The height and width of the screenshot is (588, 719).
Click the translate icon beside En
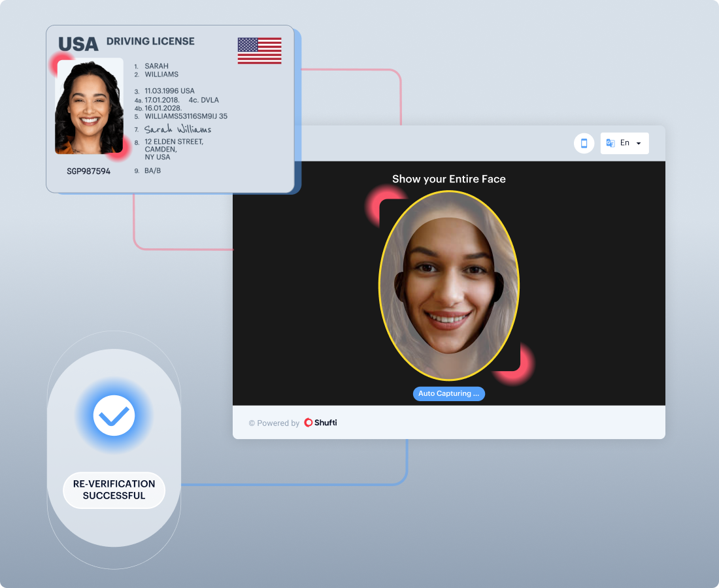tap(610, 143)
